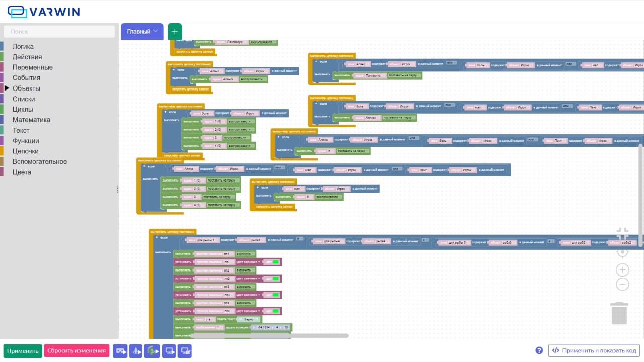The width and height of the screenshot is (644, 362).
Task: Click the desktop monitor run icon
Action: [x=169, y=351]
